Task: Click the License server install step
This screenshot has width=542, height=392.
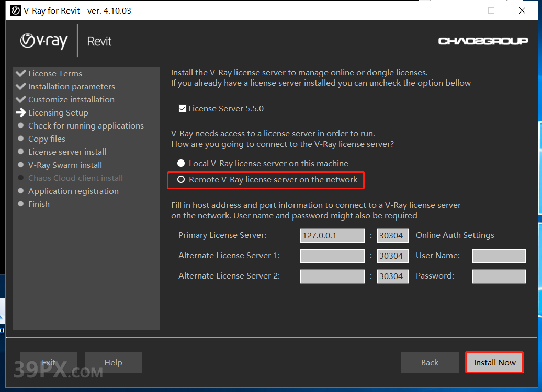Action: coord(67,152)
